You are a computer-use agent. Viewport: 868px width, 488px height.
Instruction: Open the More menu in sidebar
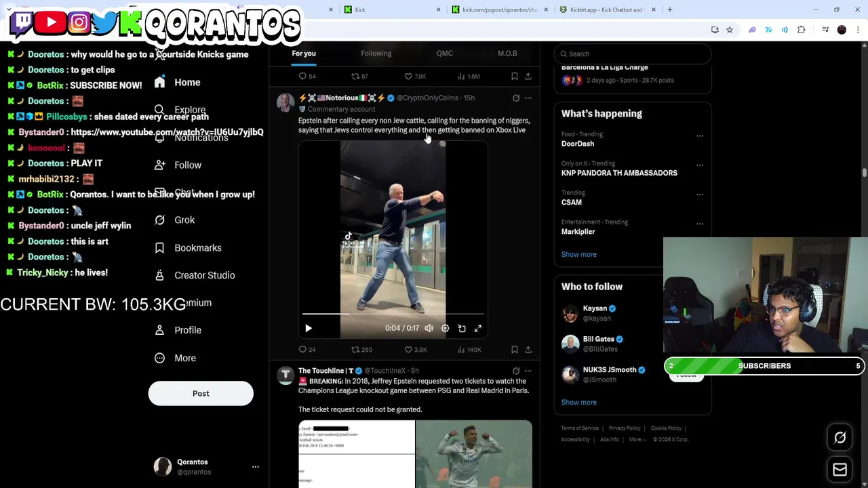175,358
